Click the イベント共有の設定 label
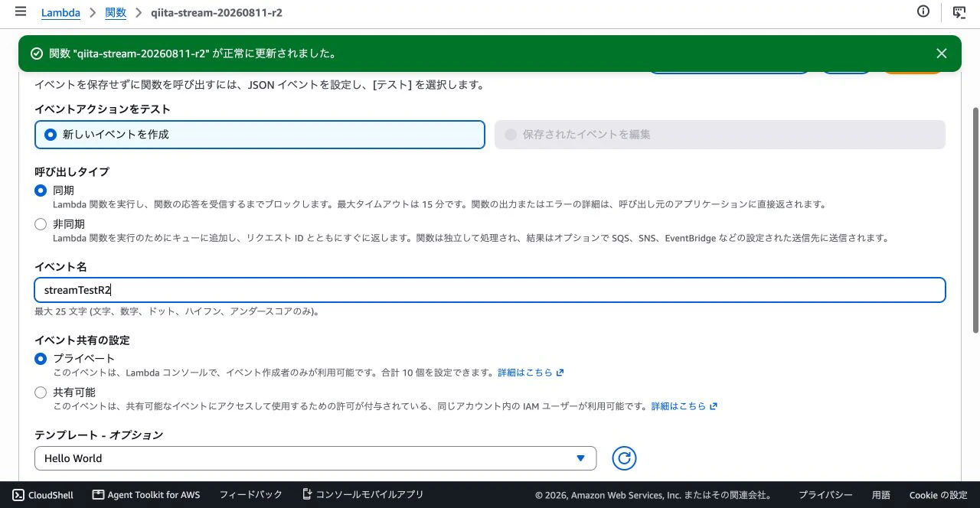Image resolution: width=980 pixels, height=508 pixels. tap(82, 340)
